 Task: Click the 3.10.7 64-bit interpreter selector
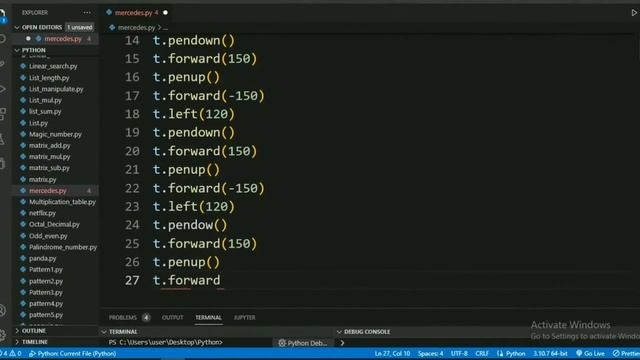[550, 353]
